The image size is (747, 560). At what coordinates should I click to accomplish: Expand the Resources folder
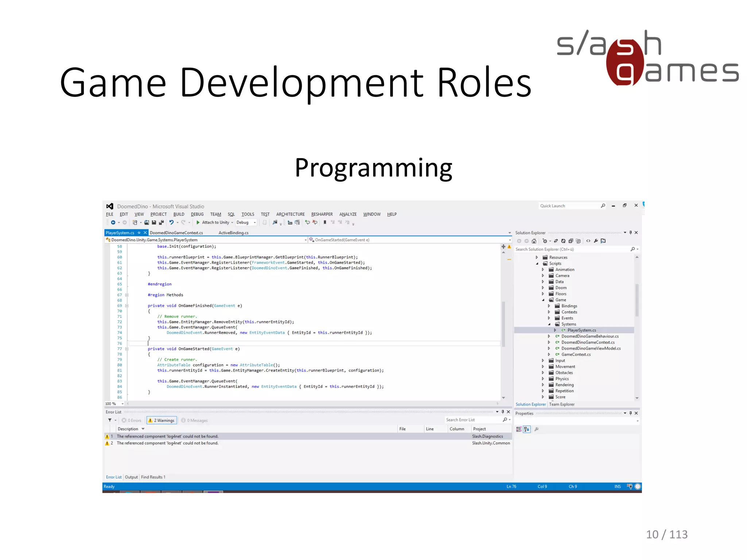[x=537, y=257]
